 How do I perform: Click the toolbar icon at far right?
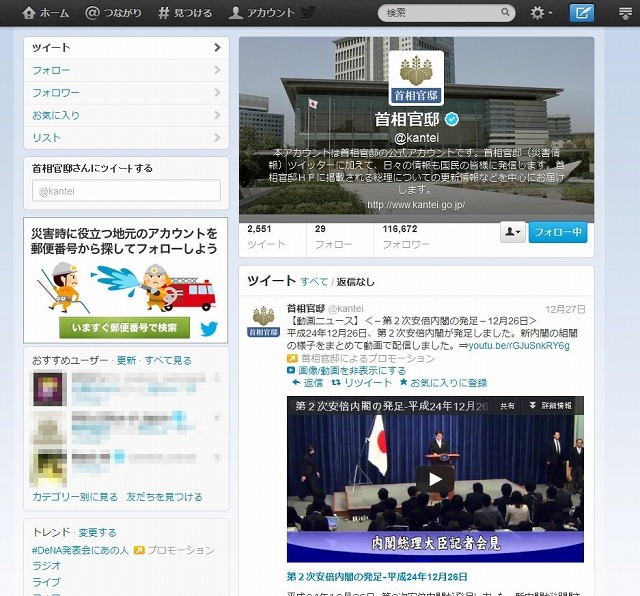[x=625, y=13]
